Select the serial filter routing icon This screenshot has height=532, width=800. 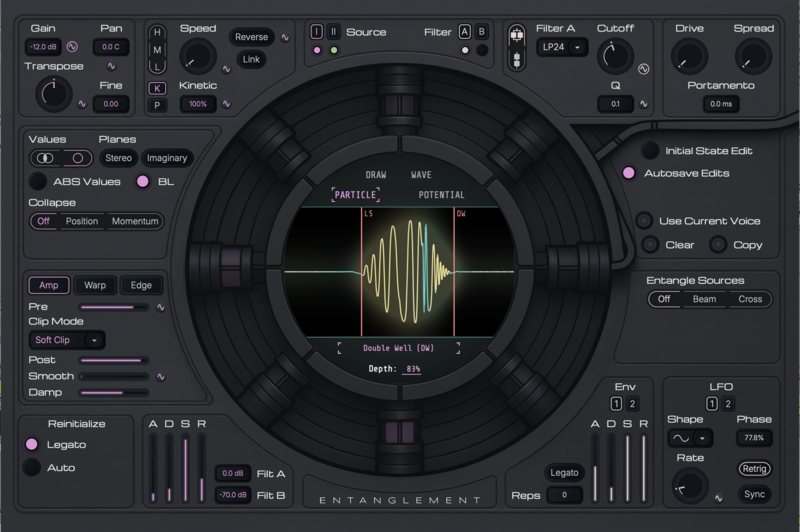click(x=517, y=59)
